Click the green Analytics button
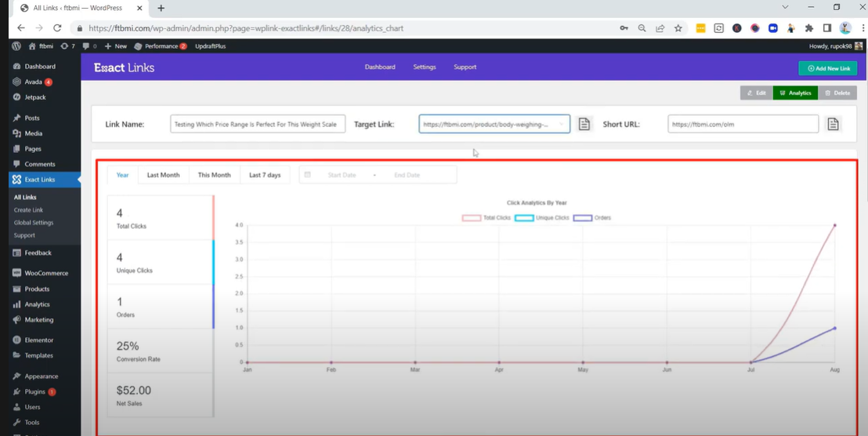The image size is (868, 436). [795, 93]
